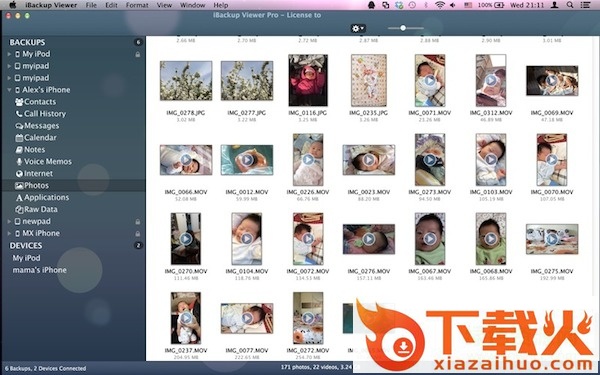Viewport: 600px width, 375px height.
Task: Play the IMG_0226.MOV video
Action: 308,160
